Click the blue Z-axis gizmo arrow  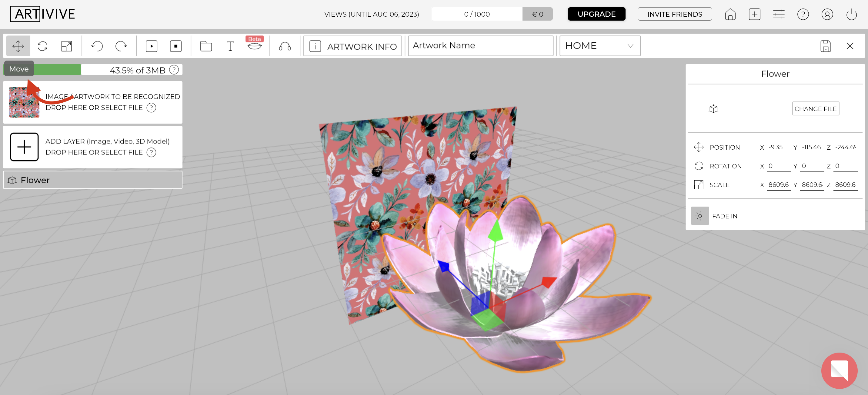tap(443, 266)
